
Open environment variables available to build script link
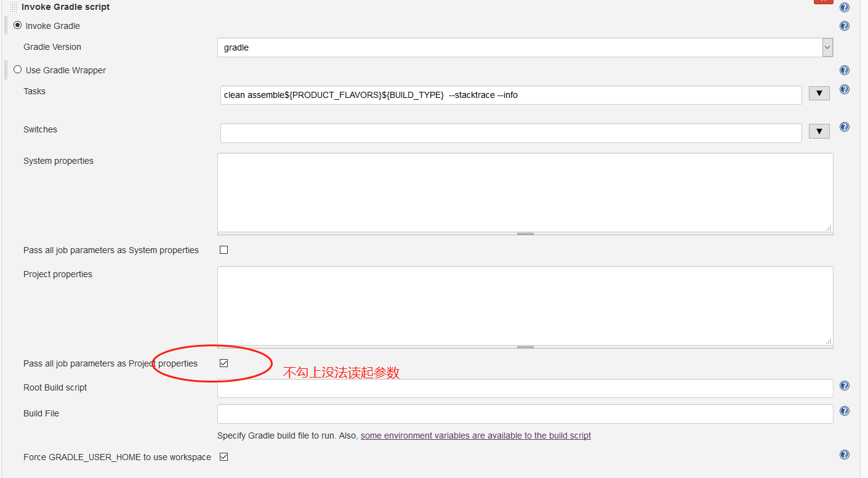[476, 435]
